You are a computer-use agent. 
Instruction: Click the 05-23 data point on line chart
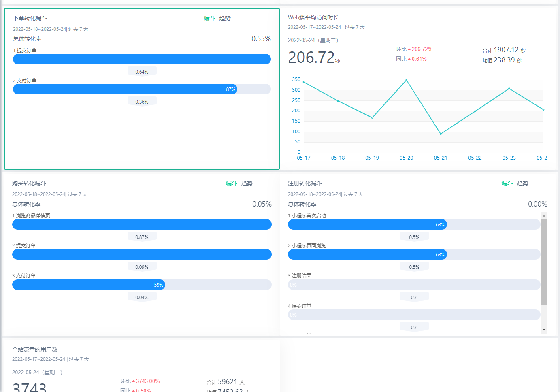point(509,89)
